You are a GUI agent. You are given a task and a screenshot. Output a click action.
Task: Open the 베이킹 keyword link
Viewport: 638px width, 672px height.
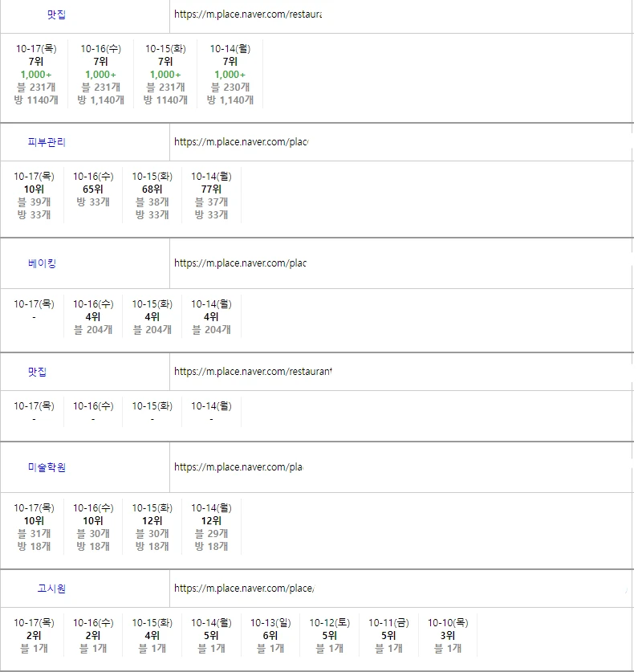pyautogui.click(x=42, y=263)
